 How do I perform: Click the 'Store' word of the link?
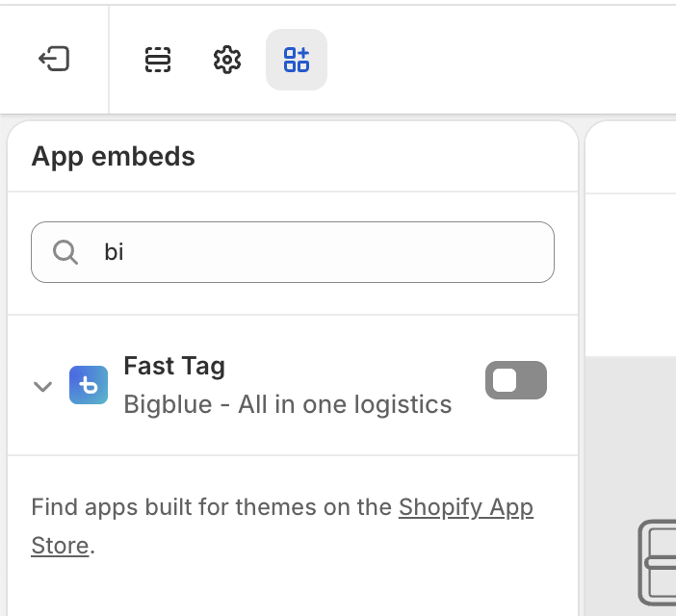coord(60,546)
